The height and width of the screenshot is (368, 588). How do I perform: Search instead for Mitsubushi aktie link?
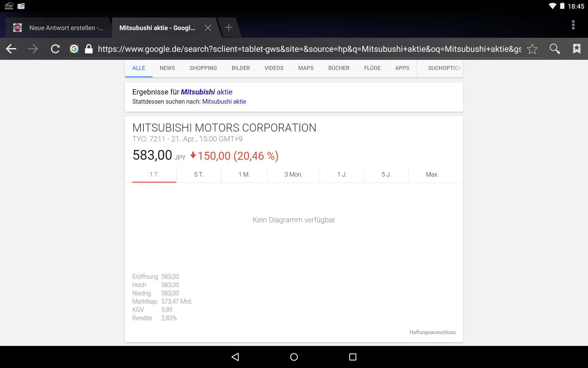pos(224,102)
